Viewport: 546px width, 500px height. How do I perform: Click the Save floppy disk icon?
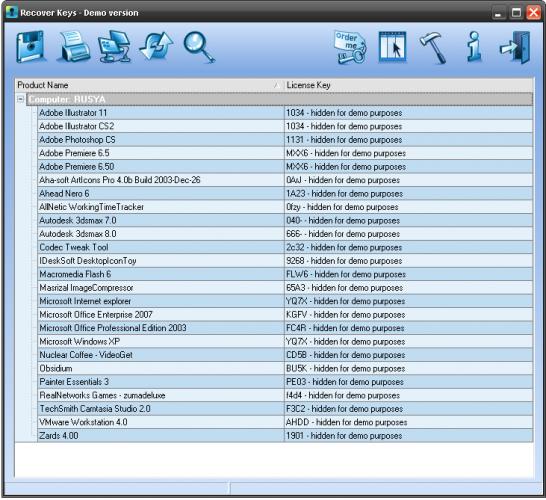coord(31,47)
